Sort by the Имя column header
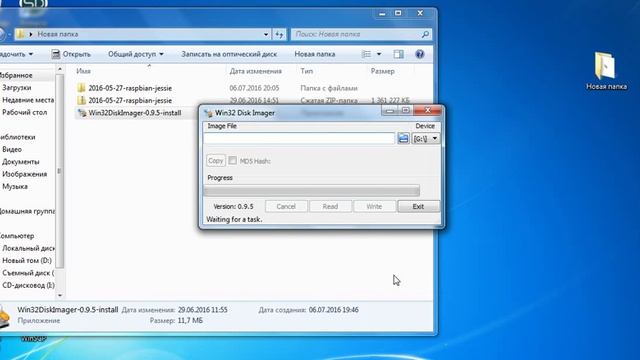This screenshot has height=360, width=640. tap(83, 71)
